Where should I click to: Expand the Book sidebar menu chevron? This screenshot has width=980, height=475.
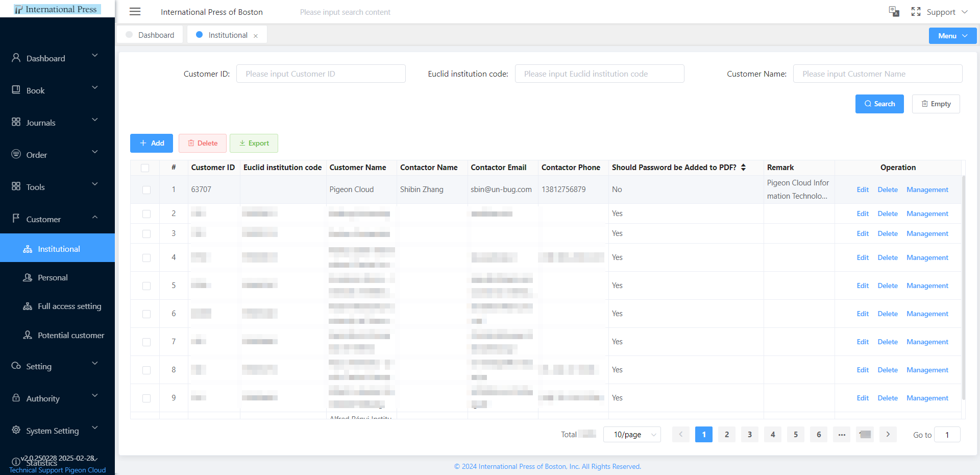(x=95, y=87)
